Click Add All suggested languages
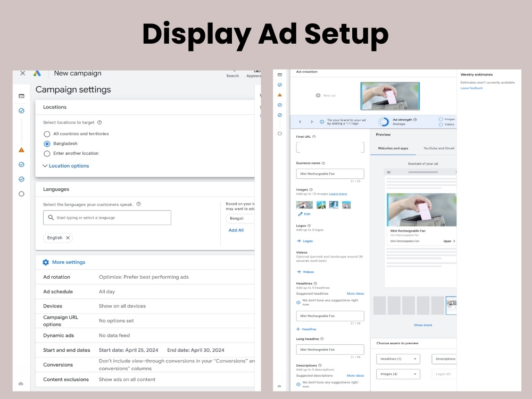 click(x=236, y=230)
